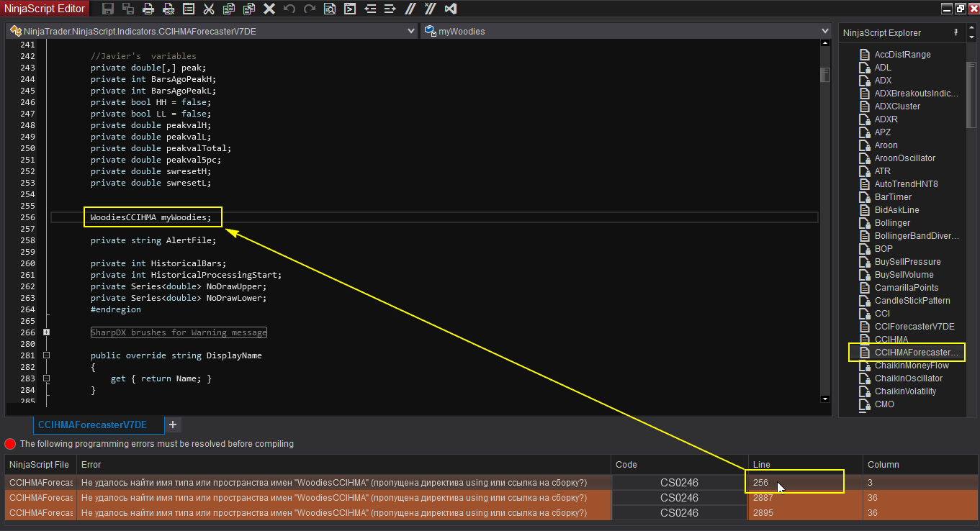The width and height of the screenshot is (980, 531).
Task: Click line cell 2895 in error list
Action: pos(805,513)
